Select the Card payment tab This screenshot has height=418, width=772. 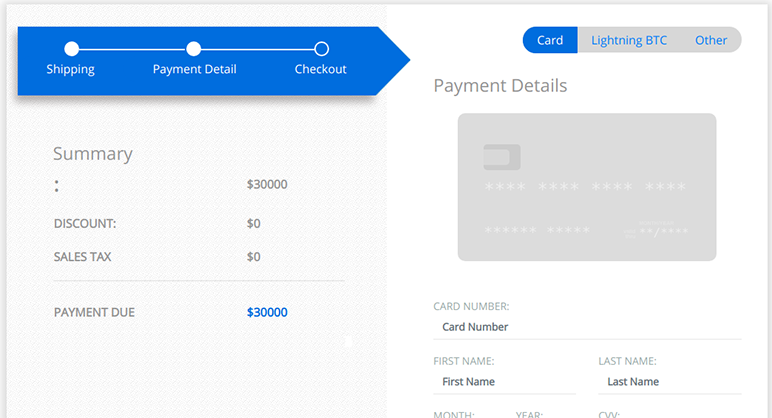550,40
